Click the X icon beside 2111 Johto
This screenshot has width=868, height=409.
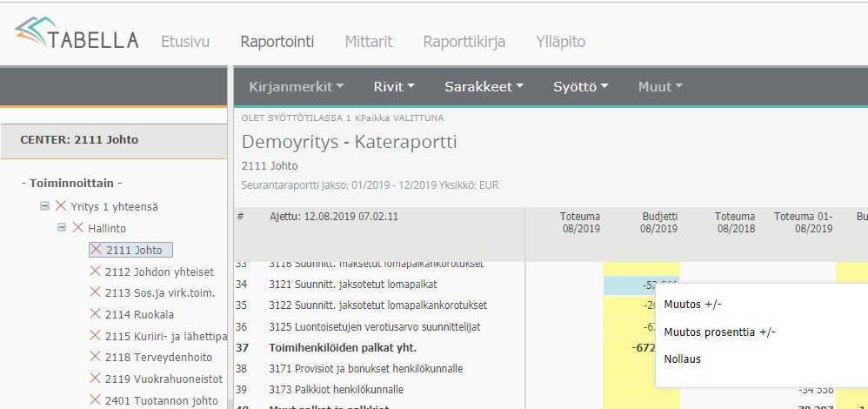point(96,250)
